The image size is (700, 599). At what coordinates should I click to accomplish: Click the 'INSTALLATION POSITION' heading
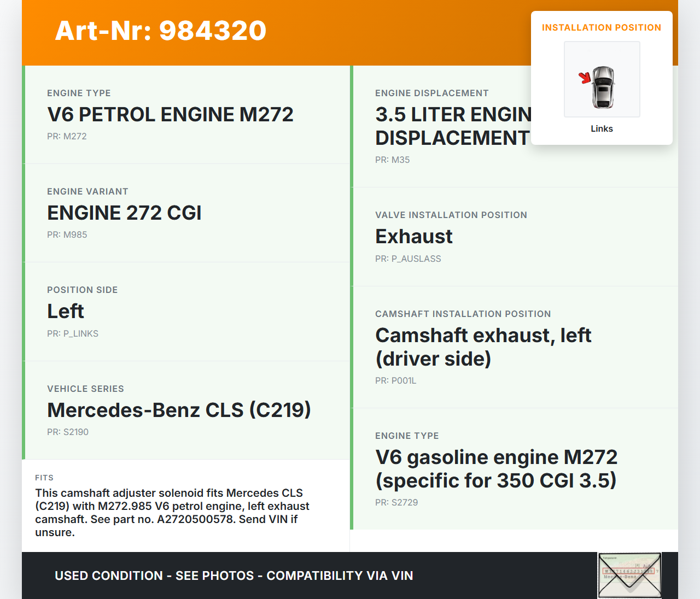click(601, 28)
